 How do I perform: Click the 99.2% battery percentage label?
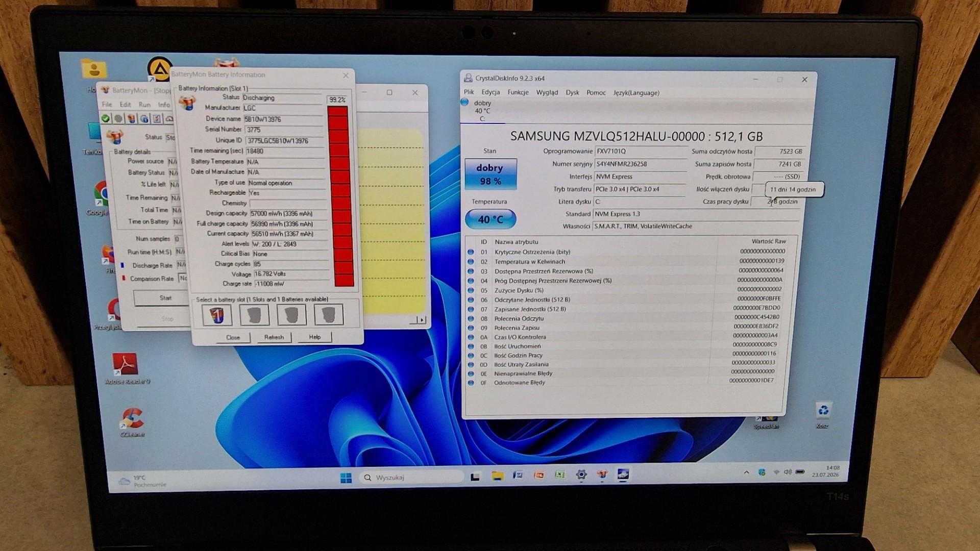[x=337, y=100]
